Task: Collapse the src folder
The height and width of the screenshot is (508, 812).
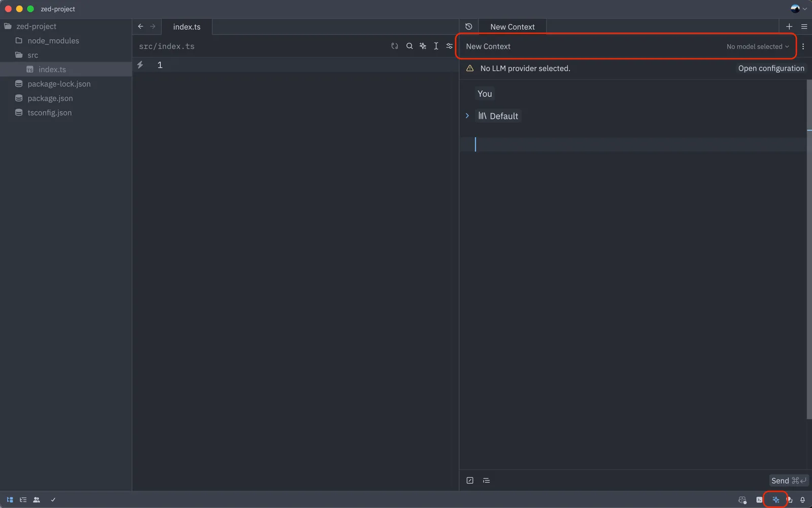Action: 66,55
